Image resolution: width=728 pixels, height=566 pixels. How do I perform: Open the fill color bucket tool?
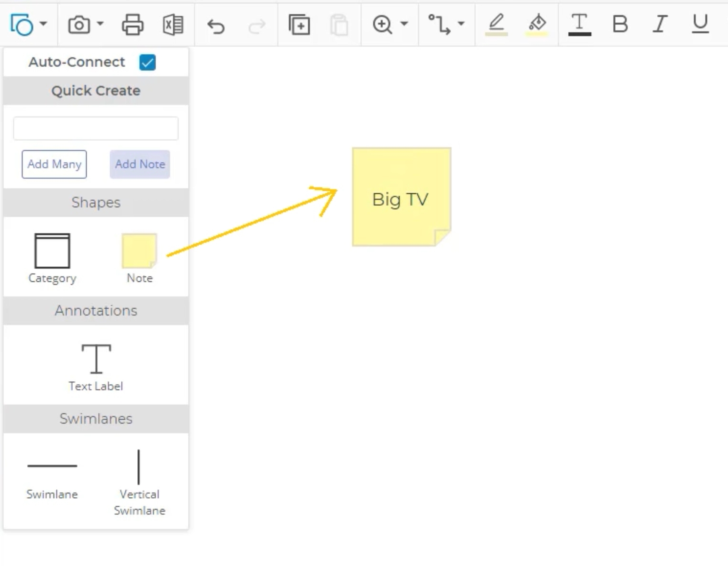click(x=537, y=24)
